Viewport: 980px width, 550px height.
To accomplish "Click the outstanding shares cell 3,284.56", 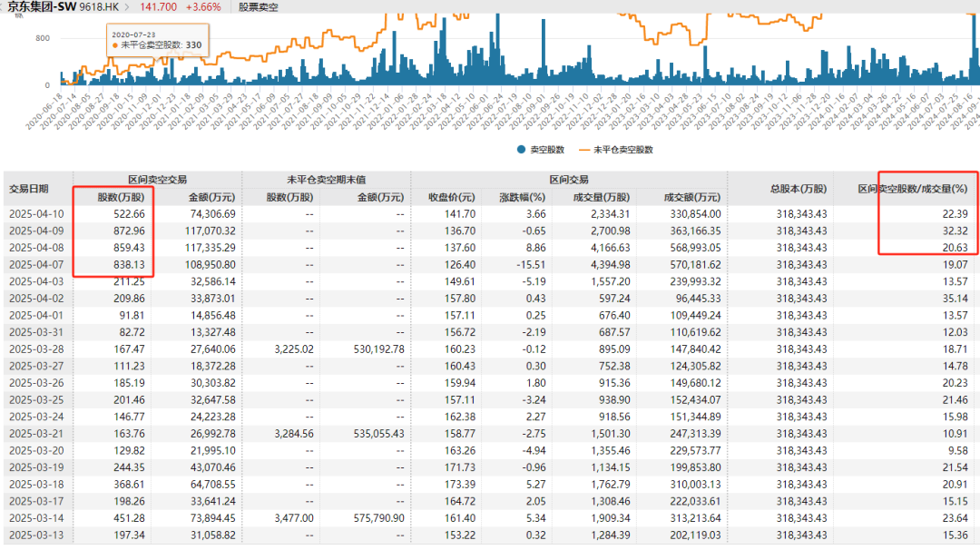I will tap(294, 433).
